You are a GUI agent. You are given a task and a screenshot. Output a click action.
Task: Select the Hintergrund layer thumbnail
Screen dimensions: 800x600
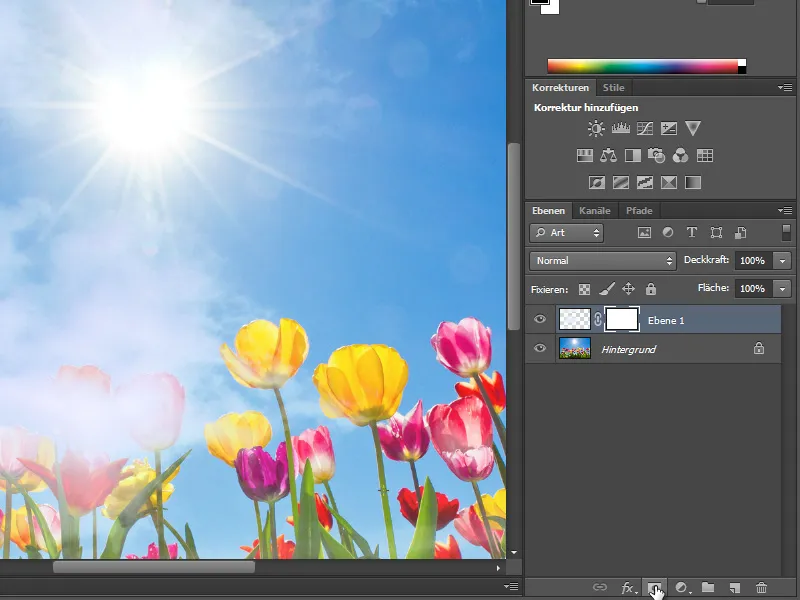[x=575, y=348]
